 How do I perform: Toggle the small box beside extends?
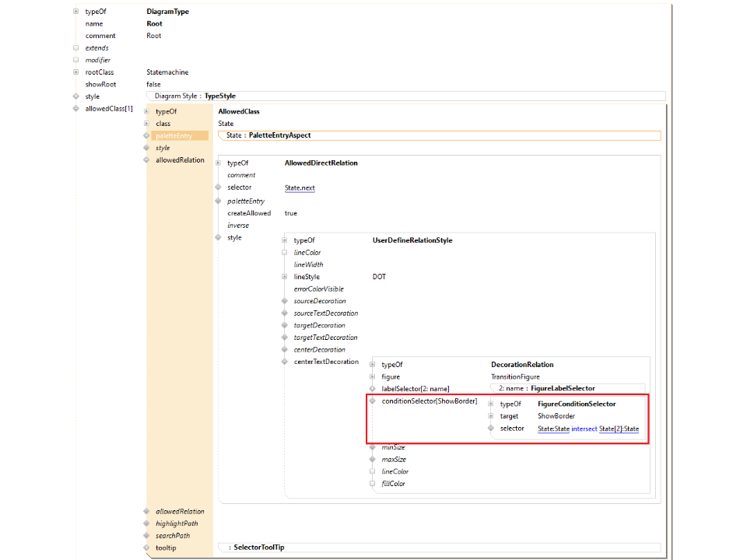(76, 48)
